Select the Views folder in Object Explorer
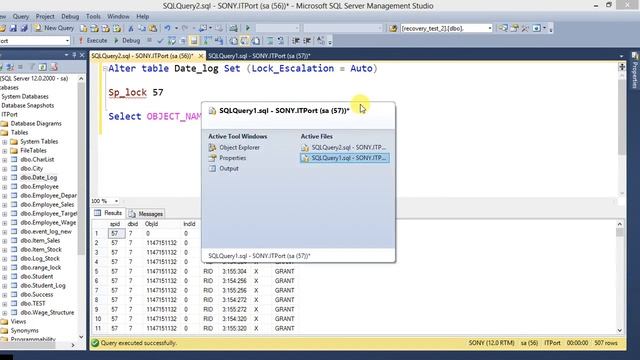 click(x=18, y=322)
